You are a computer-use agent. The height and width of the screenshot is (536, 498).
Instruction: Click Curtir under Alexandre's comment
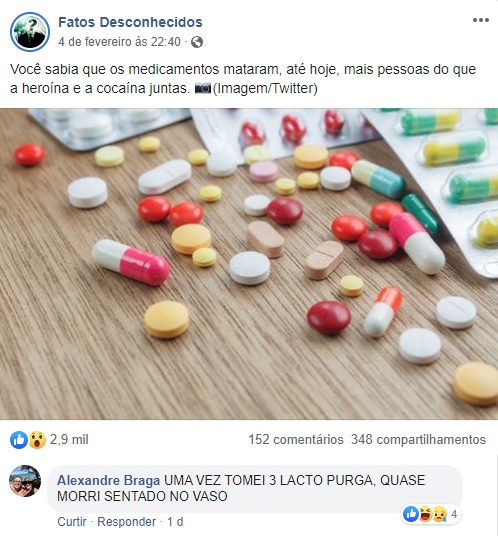(72, 522)
